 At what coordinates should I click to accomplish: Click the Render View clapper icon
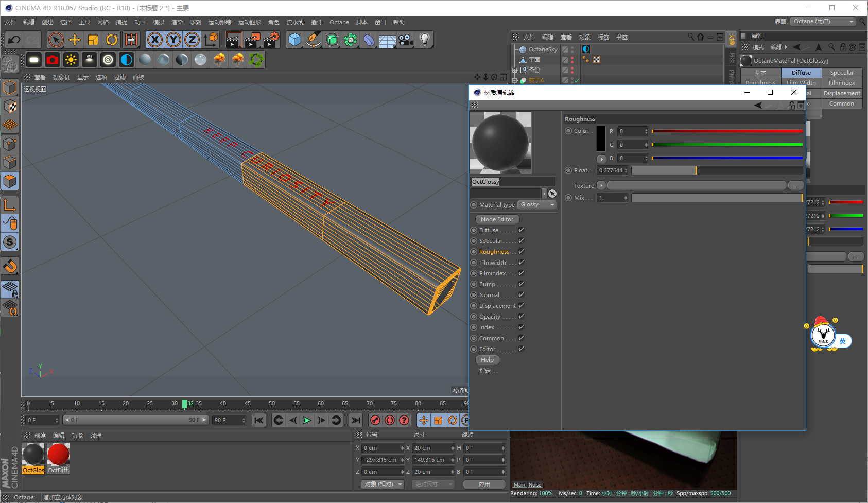pos(234,40)
